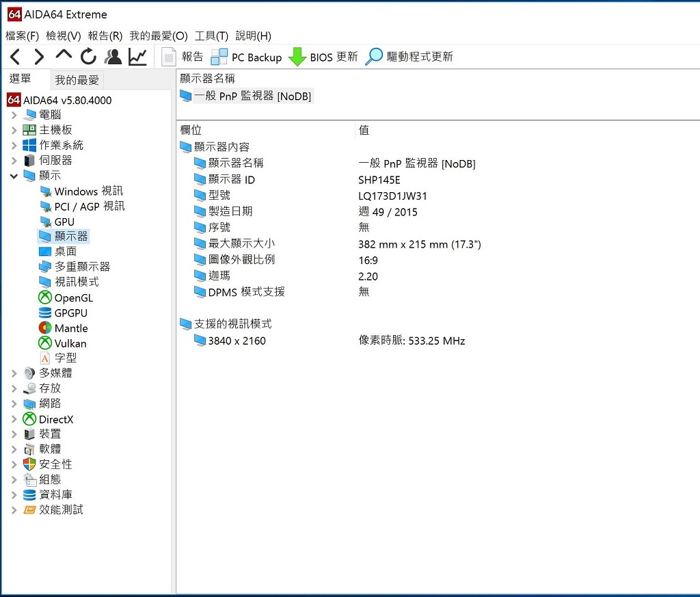Expand the 軟體 tree node
Image resolution: width=700 pixels, height=597 pixels.
14,449
